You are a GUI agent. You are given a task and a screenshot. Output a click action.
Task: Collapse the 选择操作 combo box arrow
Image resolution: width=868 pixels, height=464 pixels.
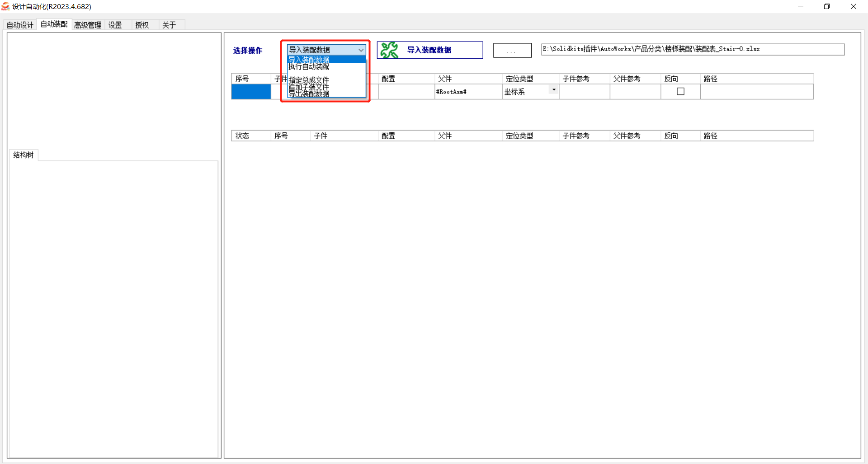pos(360,50)
